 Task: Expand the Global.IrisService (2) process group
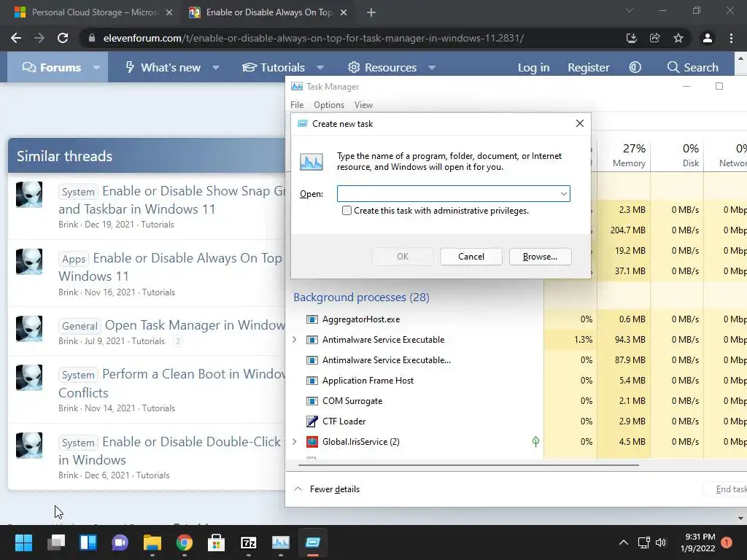[295, 441]
